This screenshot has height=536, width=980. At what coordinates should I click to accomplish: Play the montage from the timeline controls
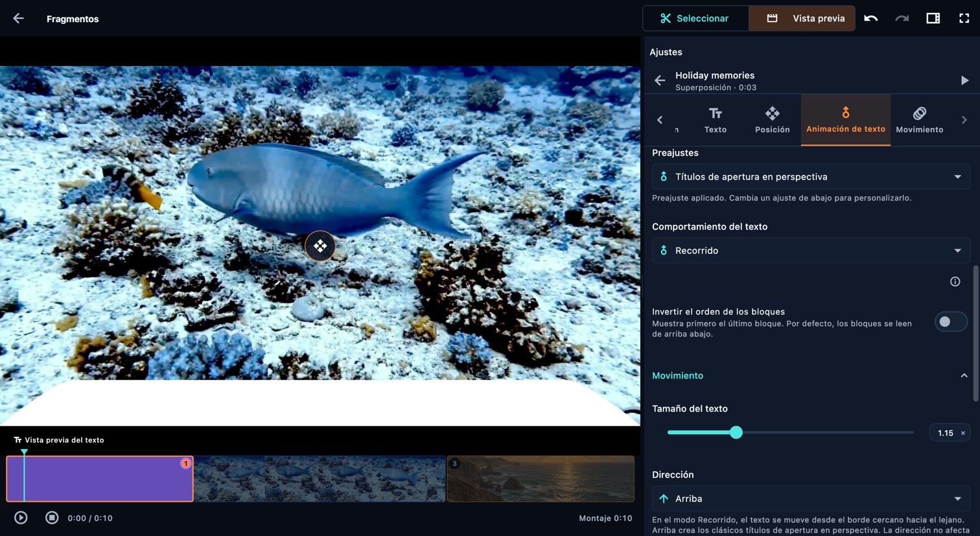point(21,518)
